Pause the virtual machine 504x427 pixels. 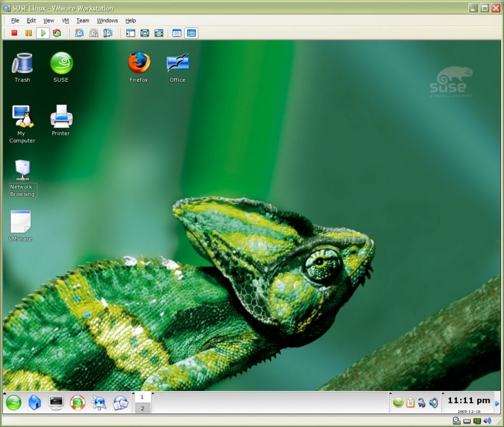[x=28, y=33]
